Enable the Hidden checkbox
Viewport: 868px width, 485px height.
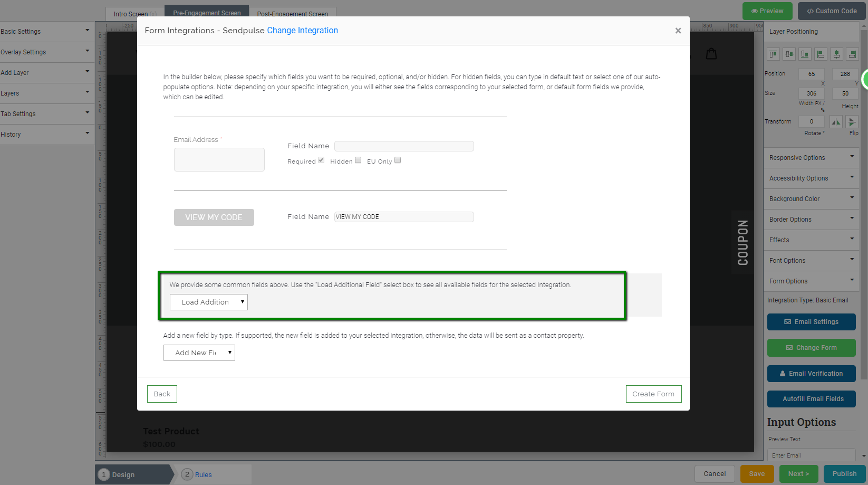pos(358,160)
